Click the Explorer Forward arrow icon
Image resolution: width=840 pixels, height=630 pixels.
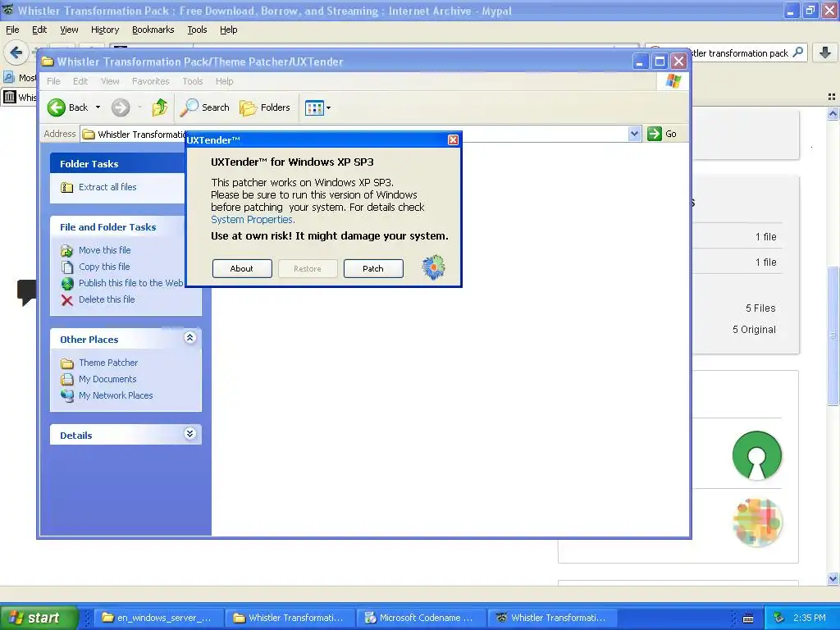click(x=121, y=107)
